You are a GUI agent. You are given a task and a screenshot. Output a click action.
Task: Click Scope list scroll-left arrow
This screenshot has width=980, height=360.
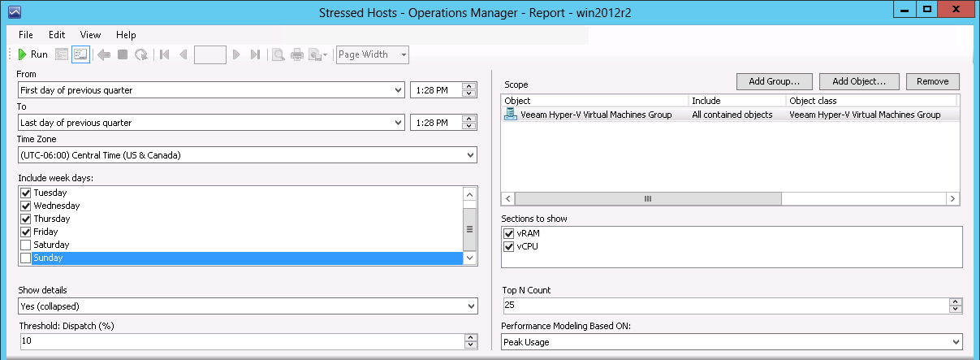508,198
